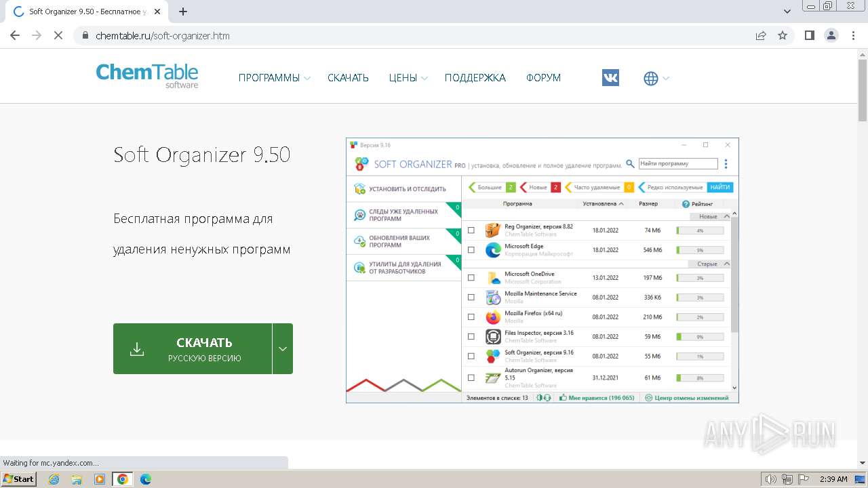Image resolution: width=868 pixels, height=488 pixels.
Task: Select Установить и отследить sidebar item
Action: pos(403,189)
